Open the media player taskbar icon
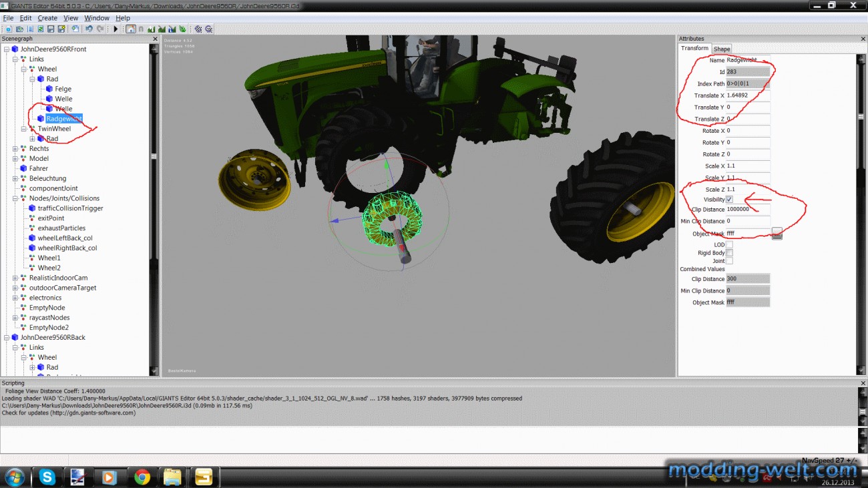 (110, 477)
